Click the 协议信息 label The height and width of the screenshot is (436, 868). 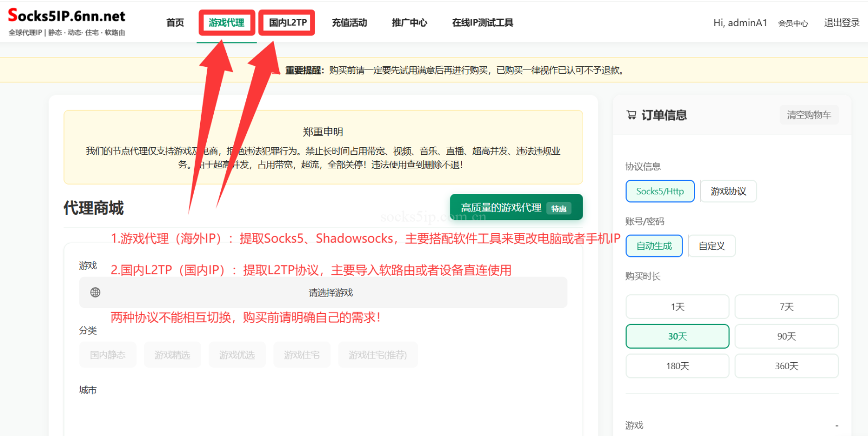pyautogui.click(x=643, y=167)
